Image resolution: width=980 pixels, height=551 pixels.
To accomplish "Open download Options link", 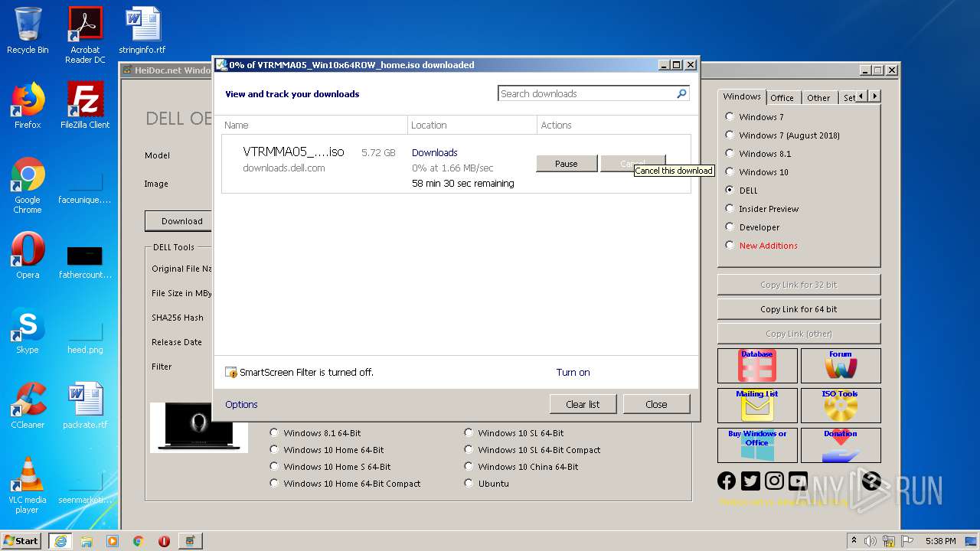I will [241, 404].
